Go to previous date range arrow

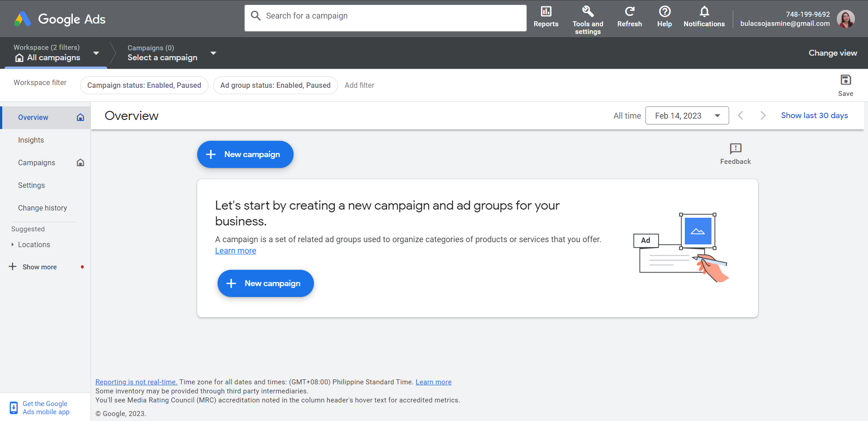(x=740, y=115)
